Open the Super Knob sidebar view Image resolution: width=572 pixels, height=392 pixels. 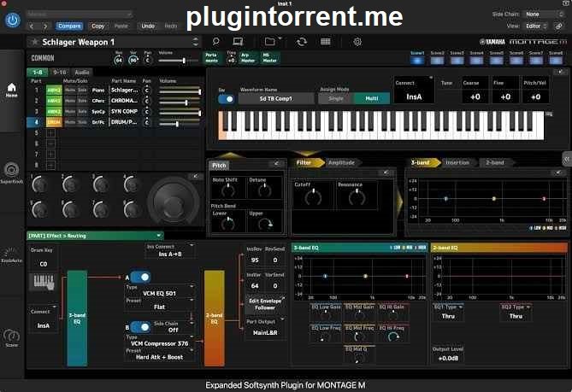tap(12, 173)
